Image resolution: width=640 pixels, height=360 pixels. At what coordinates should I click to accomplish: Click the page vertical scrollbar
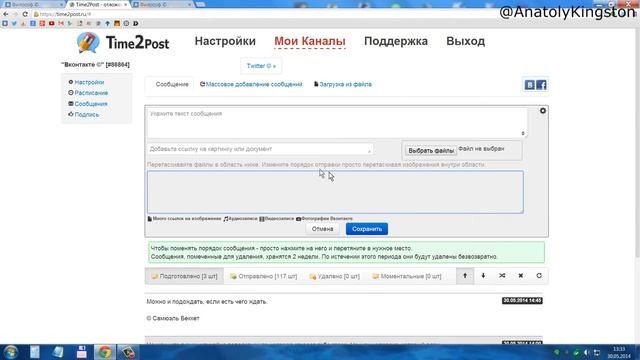pyautogui.click(x=637, y=143)
